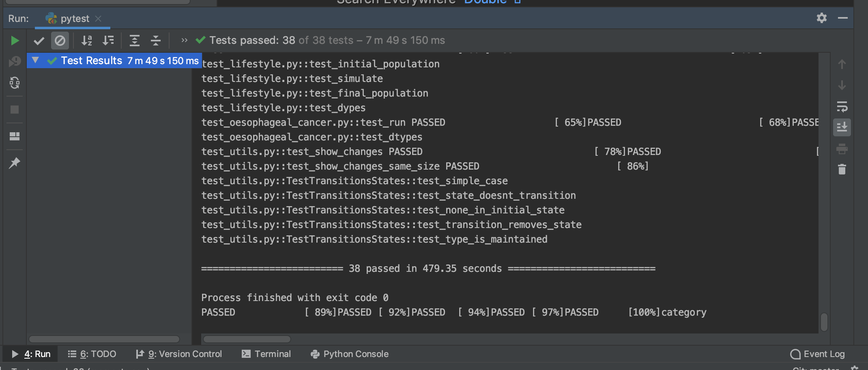This screenshot has height=370, width=868.
Task: Open the Terminal tool window
Action: pyautogui.click(x=266, y=354)
